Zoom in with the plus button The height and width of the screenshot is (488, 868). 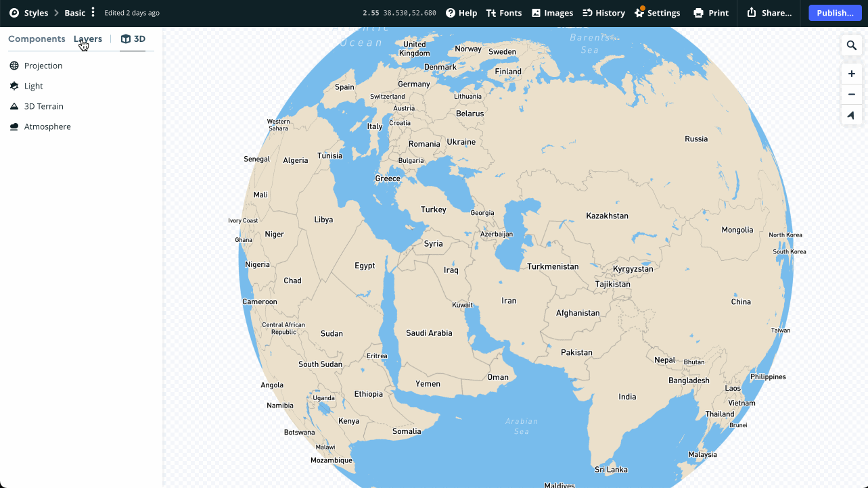[852, 74]
